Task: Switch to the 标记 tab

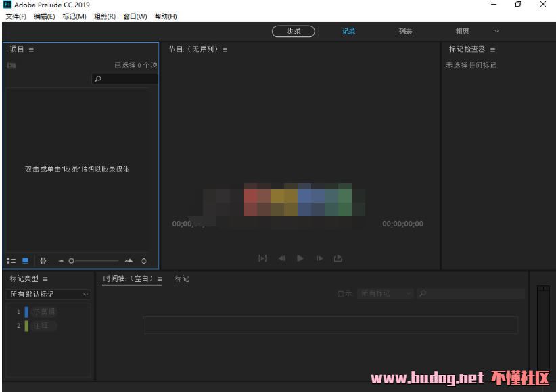Action: click(x=182, y=278)
